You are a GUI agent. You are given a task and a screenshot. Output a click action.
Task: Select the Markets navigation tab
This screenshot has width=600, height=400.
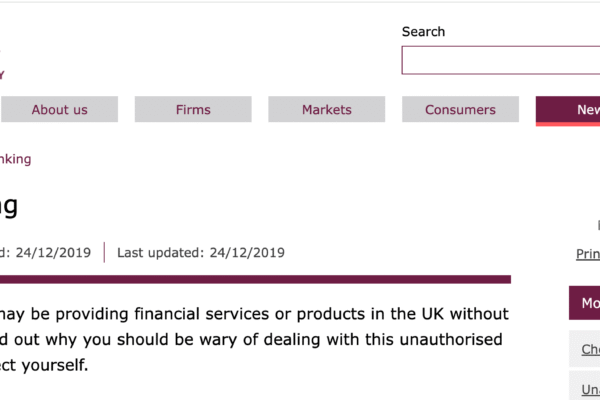[x=327, y=110]
